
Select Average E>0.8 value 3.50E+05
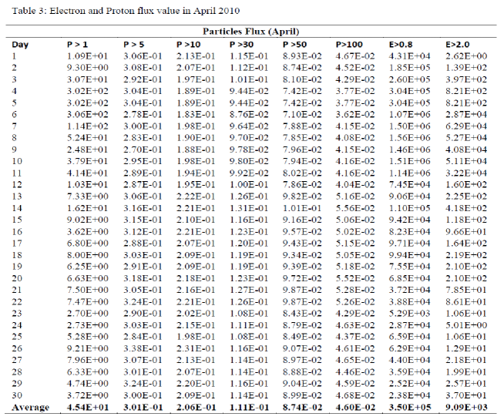coord(410,408)
